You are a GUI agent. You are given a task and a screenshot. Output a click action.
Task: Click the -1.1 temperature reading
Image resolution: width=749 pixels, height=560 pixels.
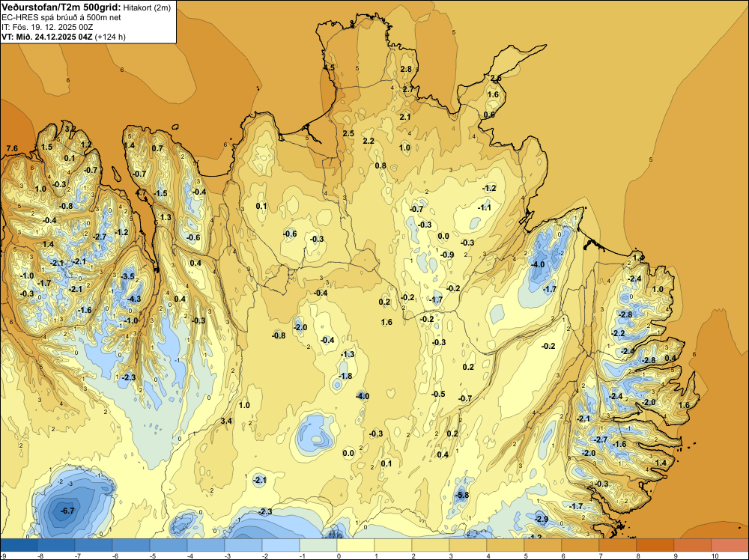pyautogui.click(x=485, y=207)
